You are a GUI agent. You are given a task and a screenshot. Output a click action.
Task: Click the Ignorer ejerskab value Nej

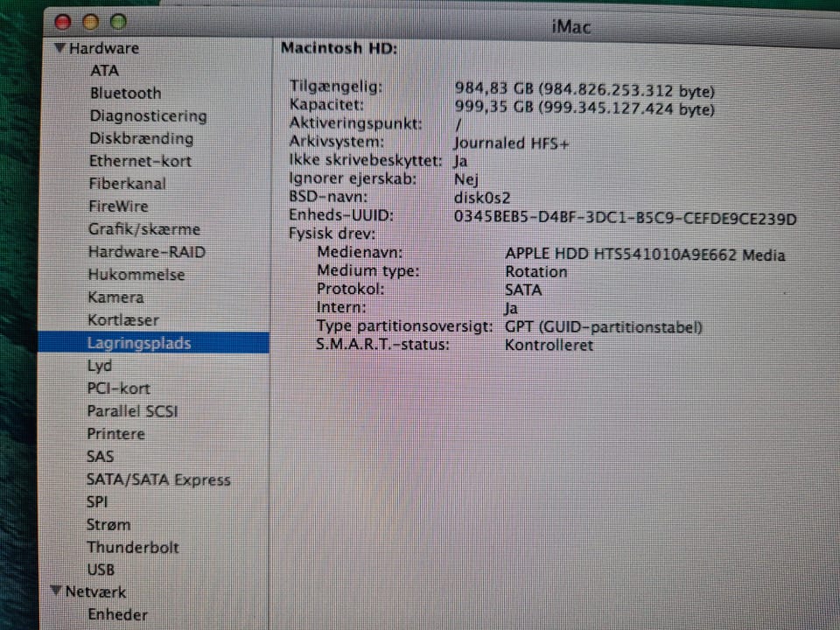(x=465, y=179)
